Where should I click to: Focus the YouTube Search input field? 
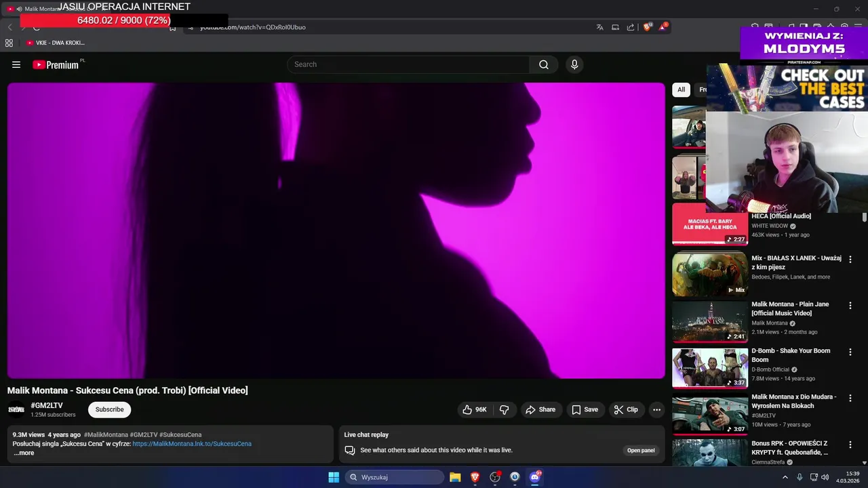[409, 64]
